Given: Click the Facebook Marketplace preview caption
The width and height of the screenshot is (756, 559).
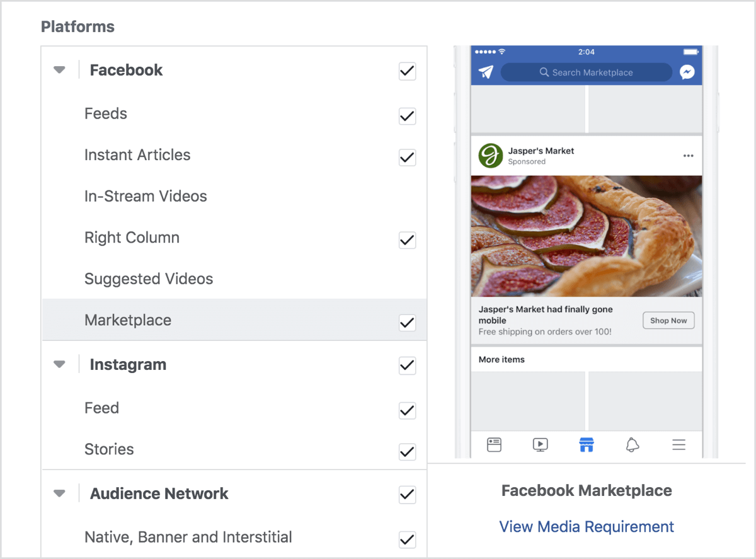Looking at the screenshot, I should (x=587, y=490).
